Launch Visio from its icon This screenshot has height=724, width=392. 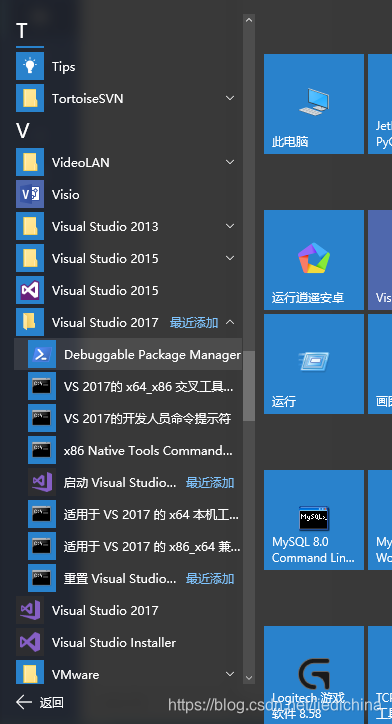(30, 194)
